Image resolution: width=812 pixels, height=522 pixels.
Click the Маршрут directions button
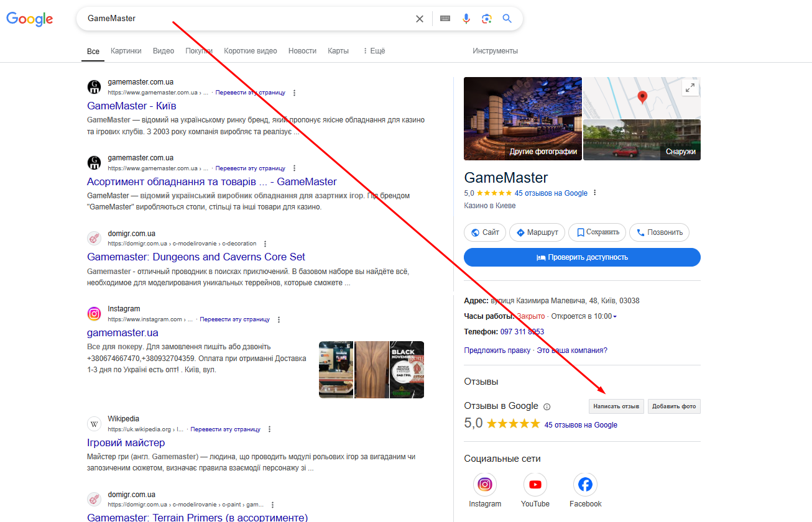click(537, 232)
